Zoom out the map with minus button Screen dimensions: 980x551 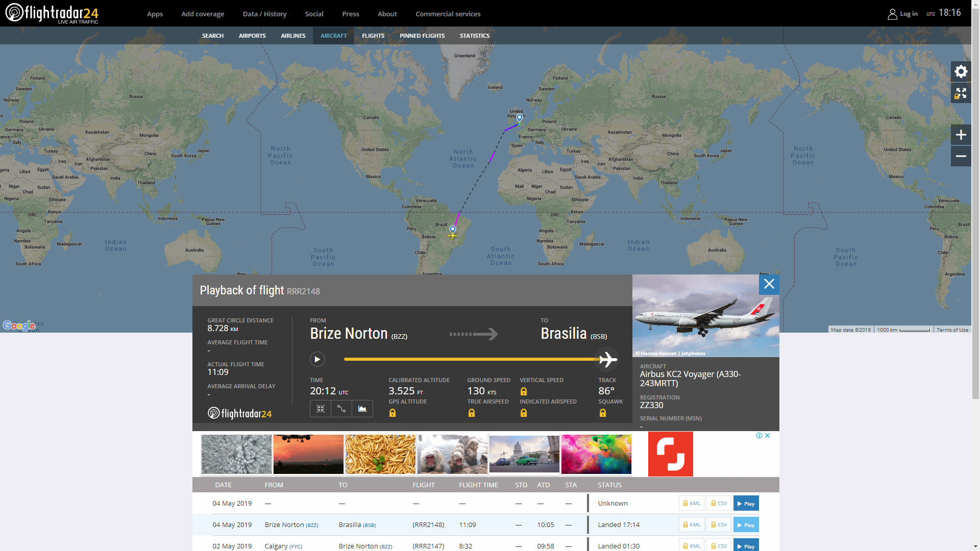(961, 156)
